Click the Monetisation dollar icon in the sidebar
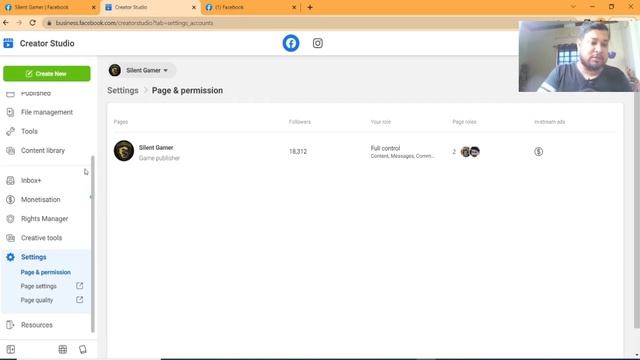This screenshot has width=640, height=360. 10,200
